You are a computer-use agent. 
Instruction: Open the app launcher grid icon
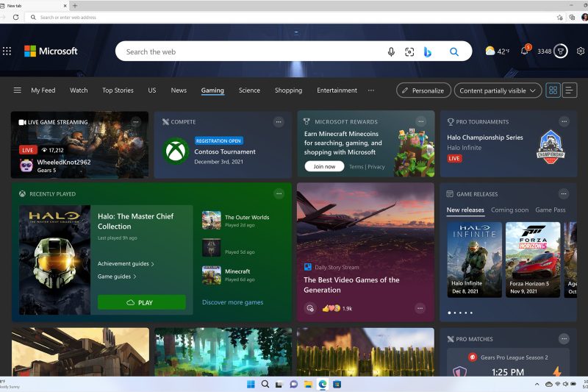coord(7,51)
